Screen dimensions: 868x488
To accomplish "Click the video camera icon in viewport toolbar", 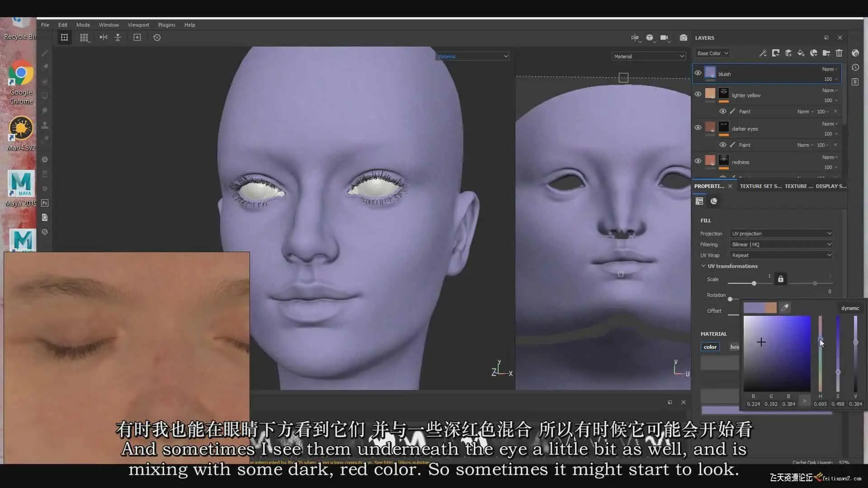I will (664, 38).
